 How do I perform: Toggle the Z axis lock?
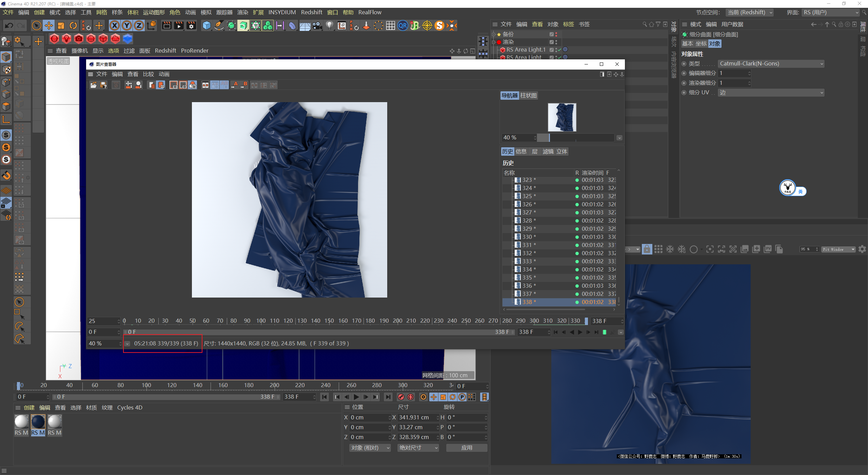[139, 26]
